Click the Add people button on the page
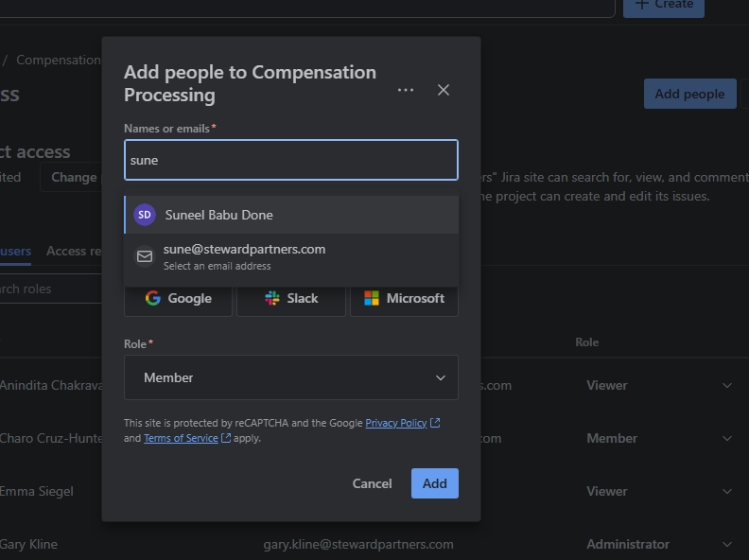Image resolution: width=749 pixels, height=560 pixels. click(x=689, y=94)
